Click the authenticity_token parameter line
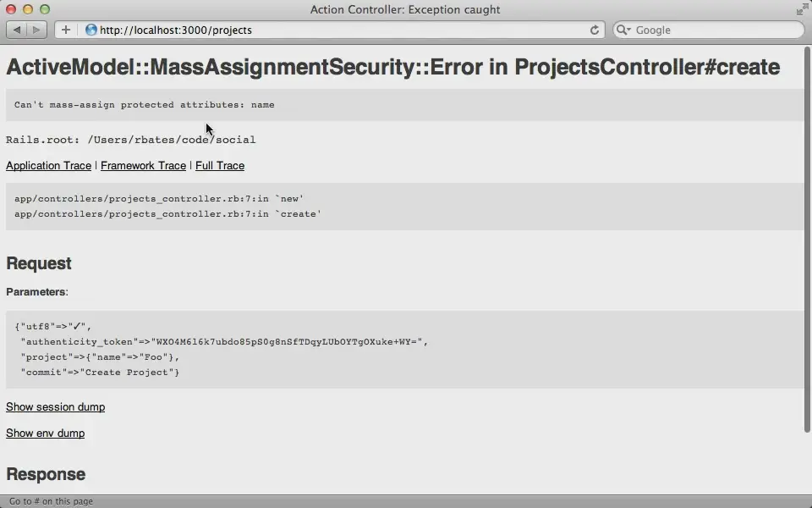The image size is (812, 508). [x=224, y=341]
